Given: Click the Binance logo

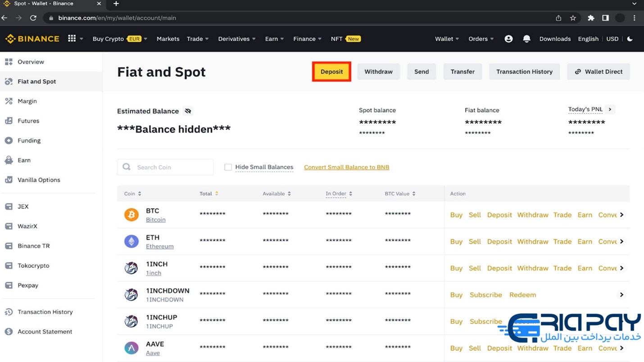Looking at the screenshot, I should pyautogui.click(x=32, y=39).
